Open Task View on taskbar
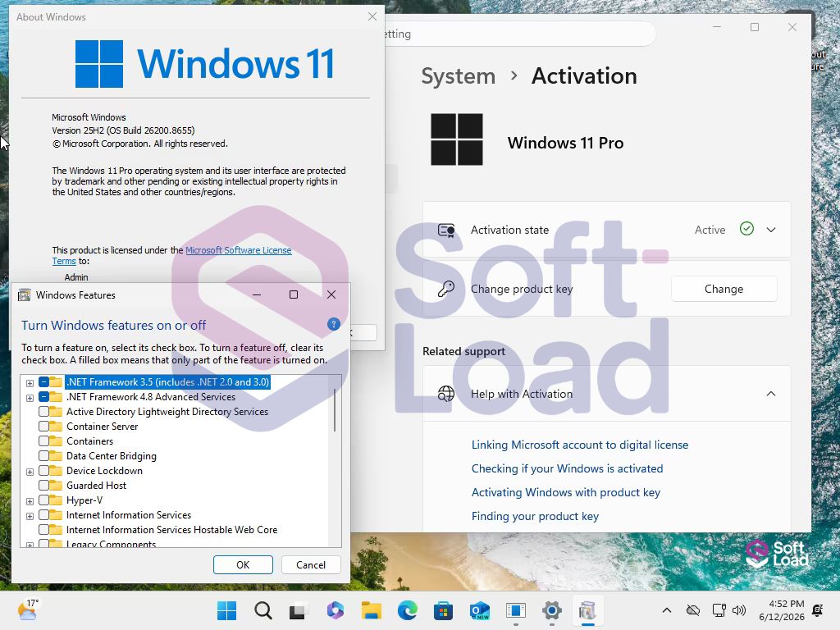The width and height of the screenshot is (840, 630). pyautogui.click(x=299, y=610)
